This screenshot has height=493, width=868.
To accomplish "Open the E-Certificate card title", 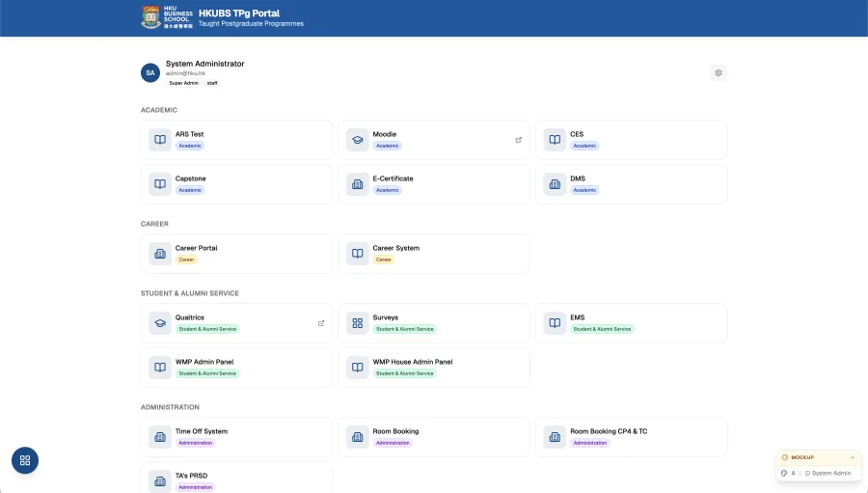I will click(x=393, y=178).
